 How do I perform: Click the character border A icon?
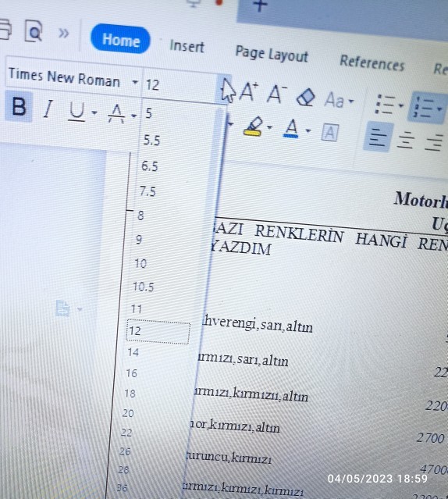330,133
